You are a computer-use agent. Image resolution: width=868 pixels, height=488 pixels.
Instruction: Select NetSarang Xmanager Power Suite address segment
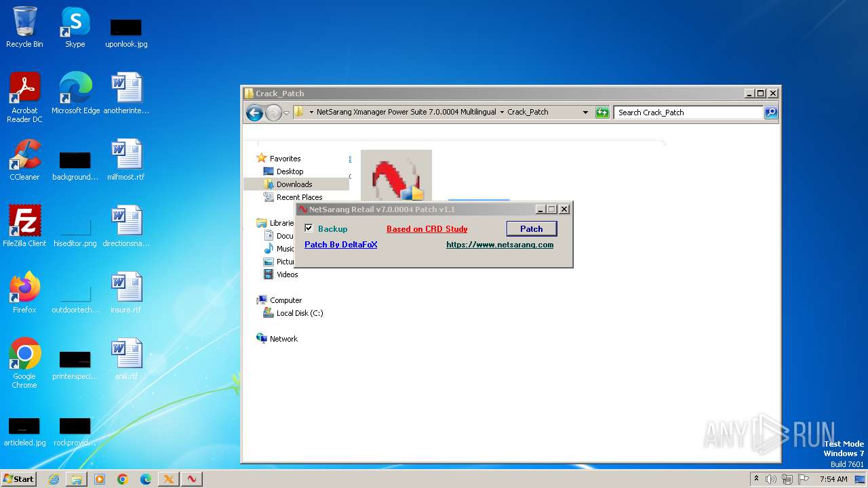(406, 112)
